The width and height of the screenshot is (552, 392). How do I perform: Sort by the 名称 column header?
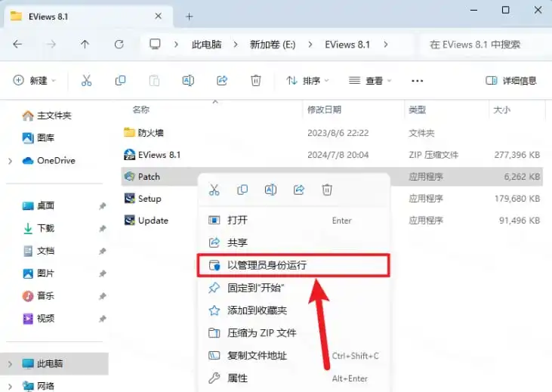click(x=141, y=110)
